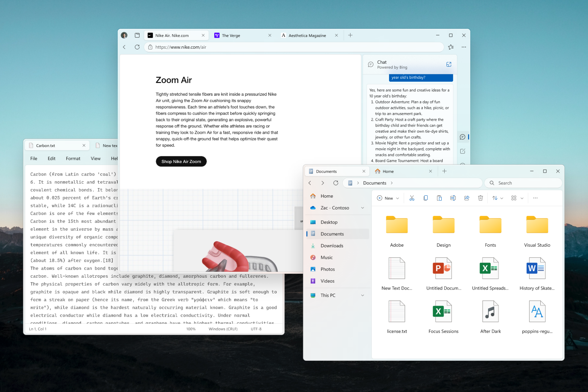The width and height of the screenshot is (588, 392).
Task: Open the See more ellipsis in File Explorer toolbar
Action: [x=535, y=198]
